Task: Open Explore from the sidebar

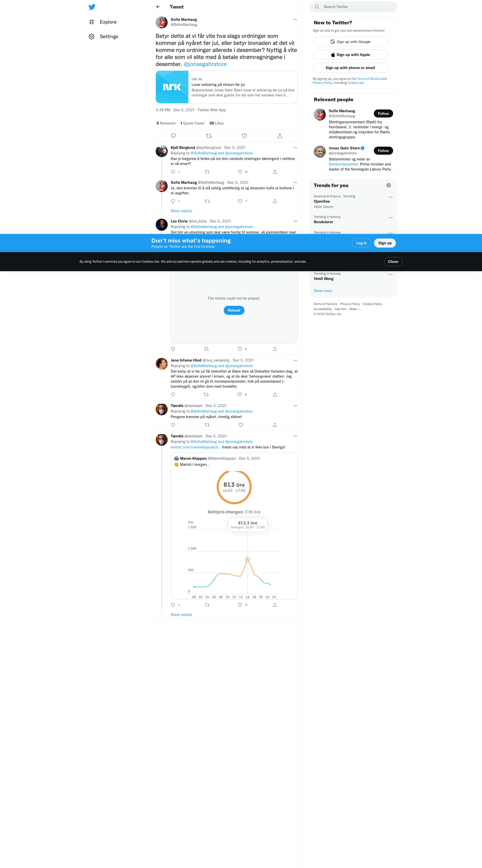Action: point(103,22)
